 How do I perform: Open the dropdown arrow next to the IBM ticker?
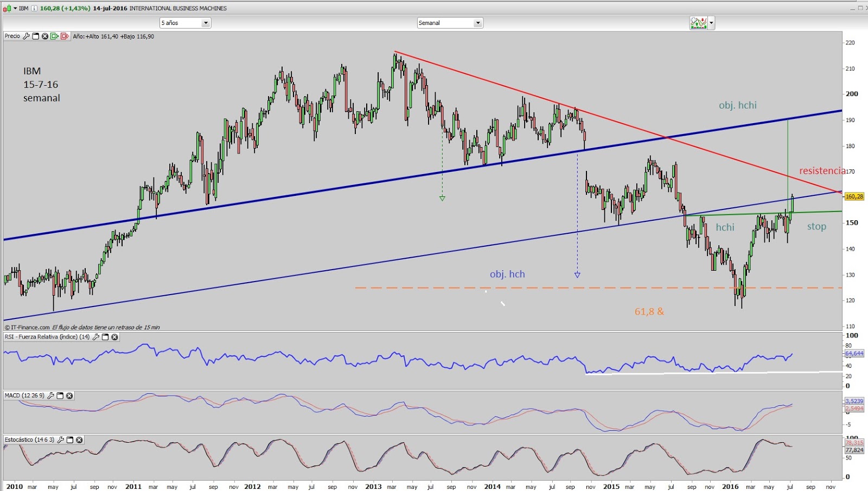click(x=15, y=8)
